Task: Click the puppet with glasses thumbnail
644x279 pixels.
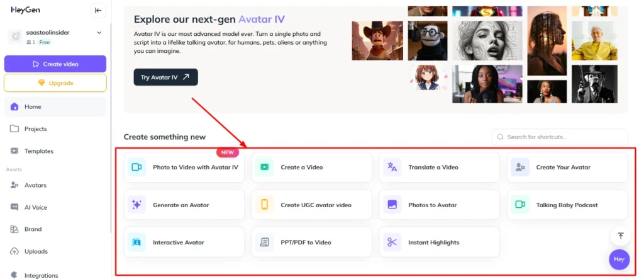Action: click(428, 41)
